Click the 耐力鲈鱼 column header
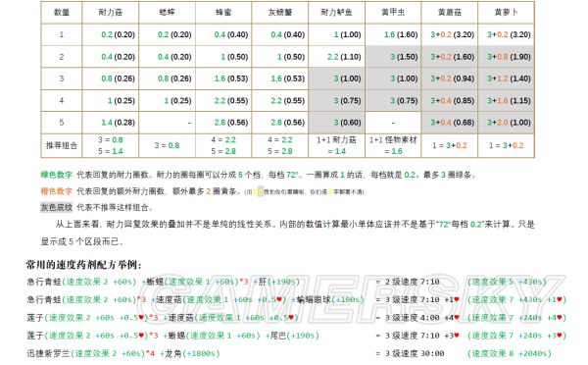 [x=336, y=13]
